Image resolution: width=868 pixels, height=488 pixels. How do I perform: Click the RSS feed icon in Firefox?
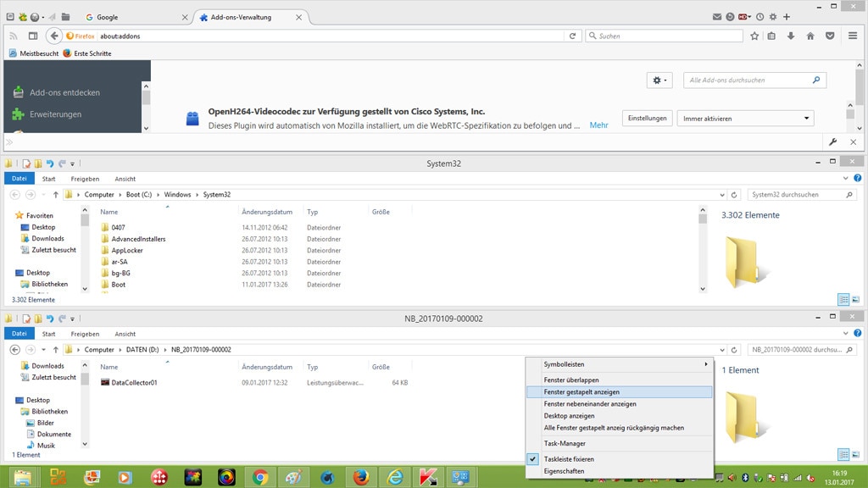point(14,36)
